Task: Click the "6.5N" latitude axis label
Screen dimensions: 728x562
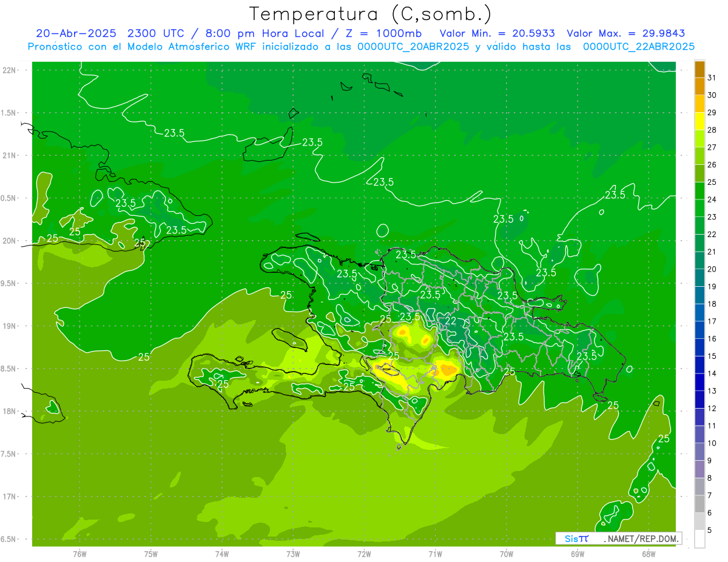Action: [9, 540]
